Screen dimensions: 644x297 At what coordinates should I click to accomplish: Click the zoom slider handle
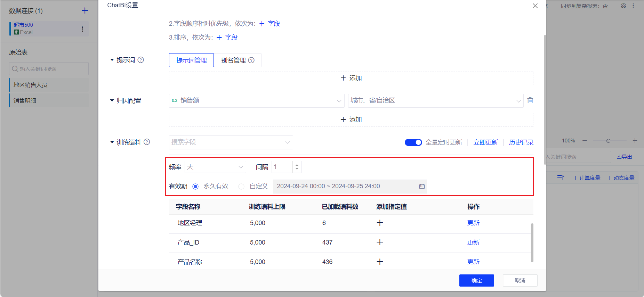608,141
